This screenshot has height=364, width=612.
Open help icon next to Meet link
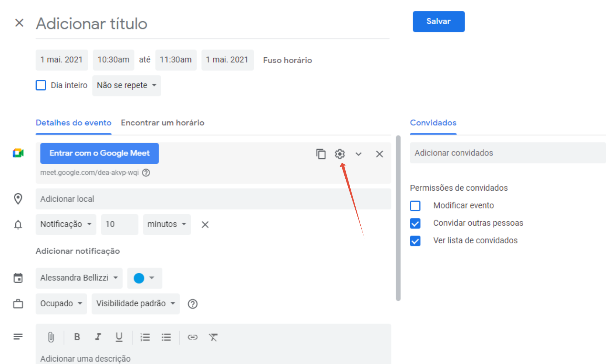click(146, 173)
